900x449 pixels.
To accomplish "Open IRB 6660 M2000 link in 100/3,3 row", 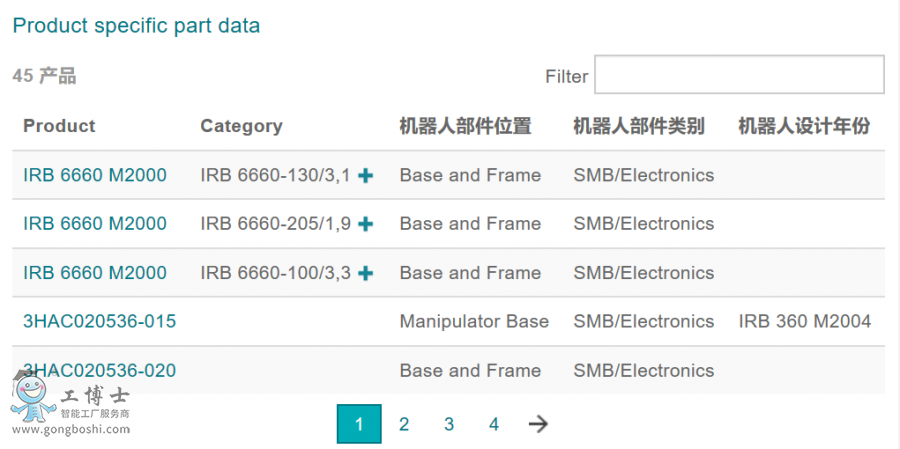I will click(x=95, y=273).
